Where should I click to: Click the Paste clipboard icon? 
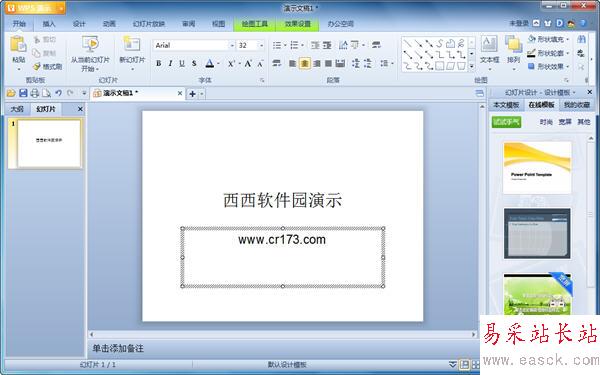click(18, 44)
